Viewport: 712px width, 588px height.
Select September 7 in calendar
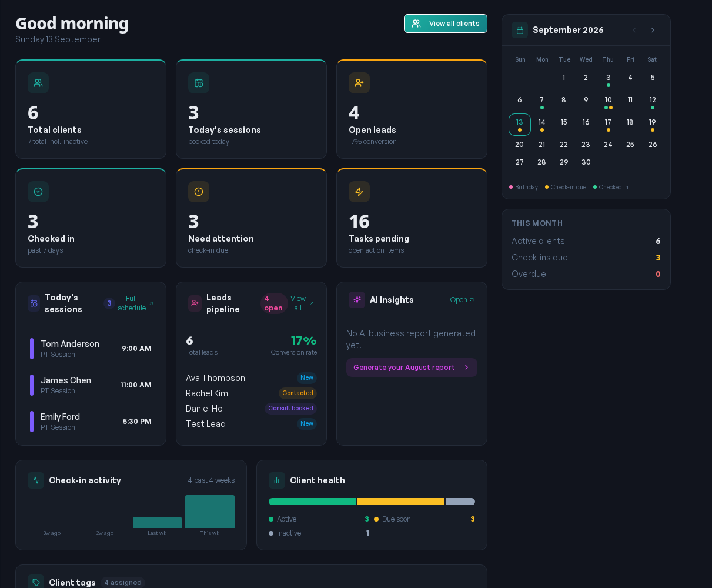click(x=542, y=102)
